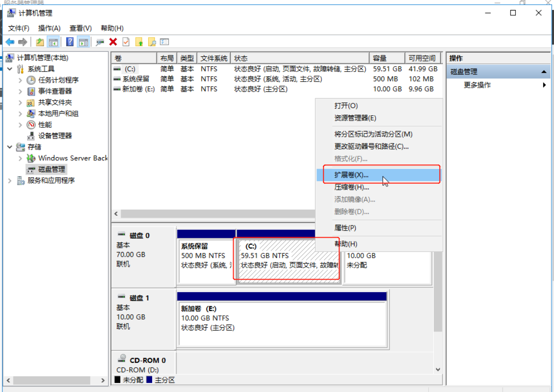
Task: Click the blue Help question mark icon
Action: (x=70, y=42)
